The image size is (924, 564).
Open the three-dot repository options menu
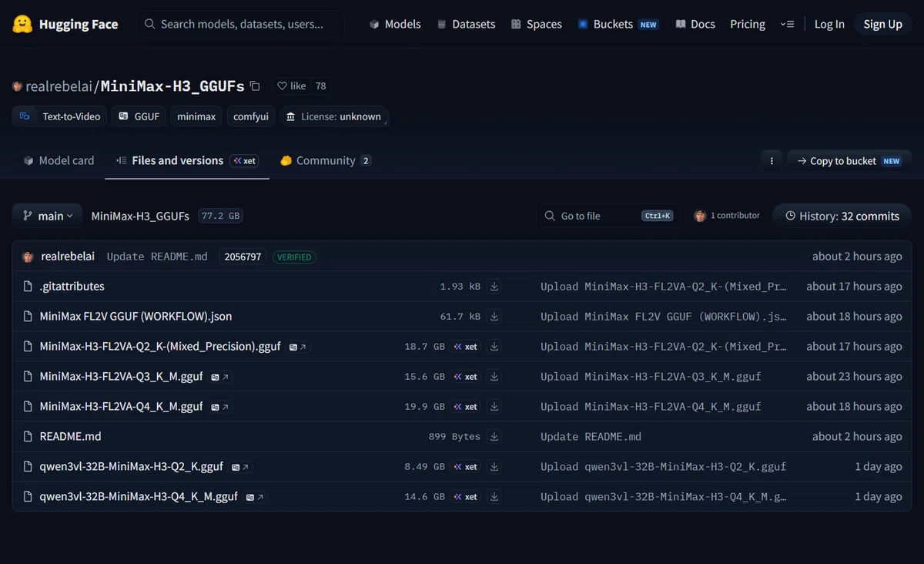772,161
